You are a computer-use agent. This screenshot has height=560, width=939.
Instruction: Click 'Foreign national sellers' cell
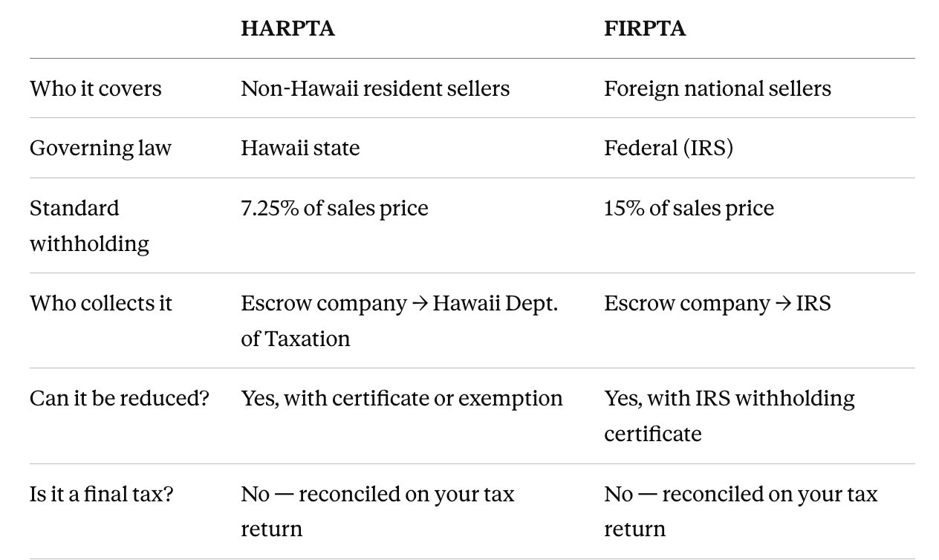click(x=718, y=88)
